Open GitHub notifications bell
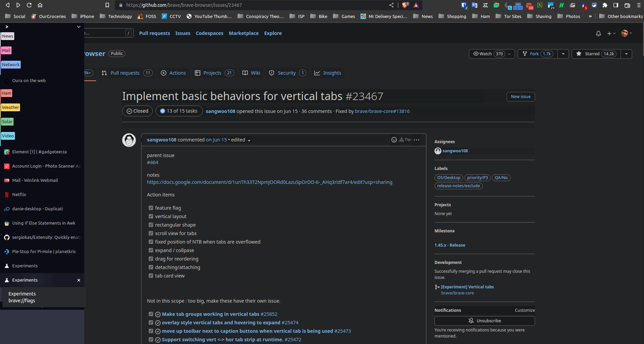The image size is (644, 344). click(598, 33)
